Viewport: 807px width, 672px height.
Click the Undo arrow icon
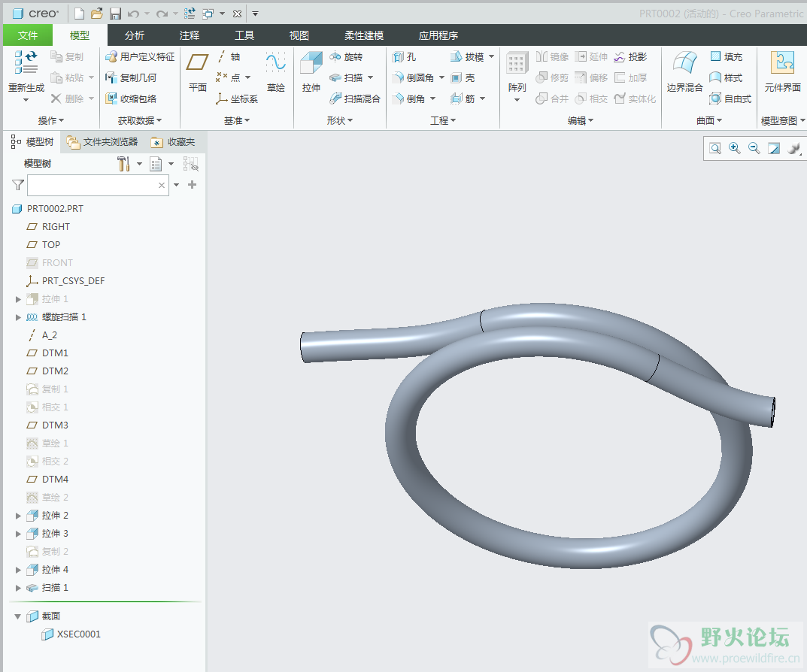(133, 14)
